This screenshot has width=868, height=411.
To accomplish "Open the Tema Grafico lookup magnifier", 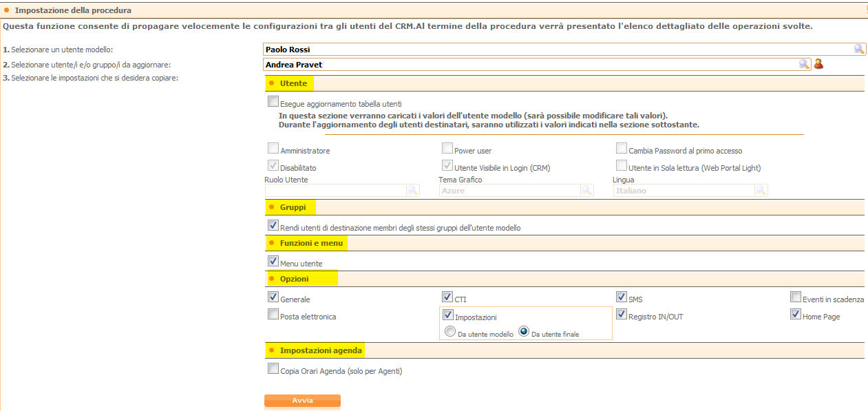I will [x=586, y=190].
